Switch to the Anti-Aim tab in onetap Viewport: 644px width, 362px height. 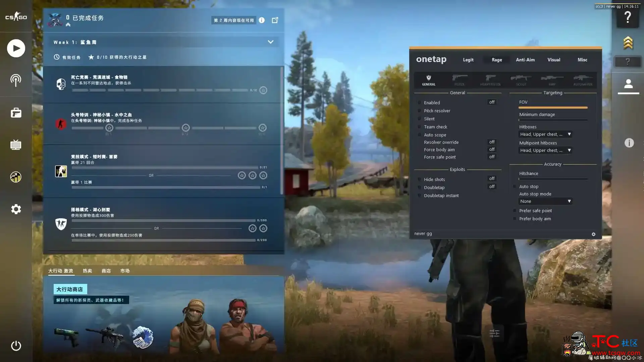(526, 59)
